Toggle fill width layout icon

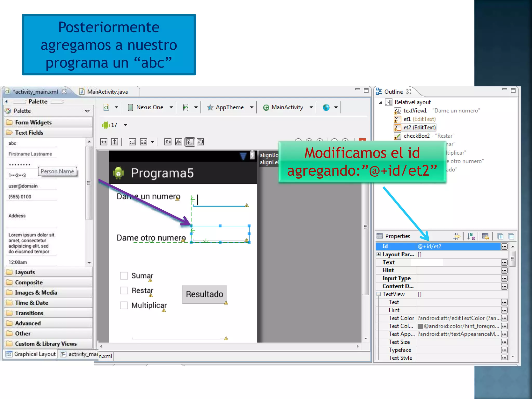[x=104, y=142]
